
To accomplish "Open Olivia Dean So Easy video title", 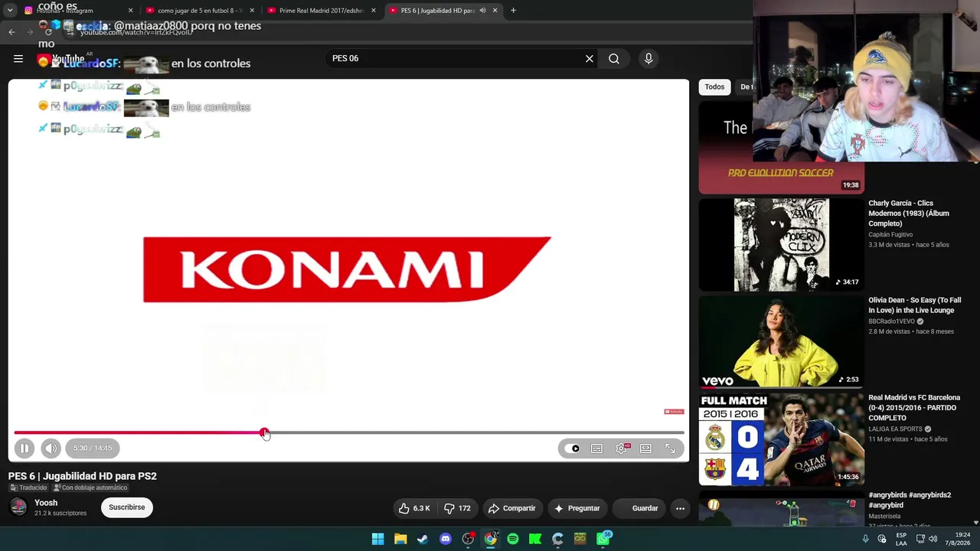I will point(914,305).
